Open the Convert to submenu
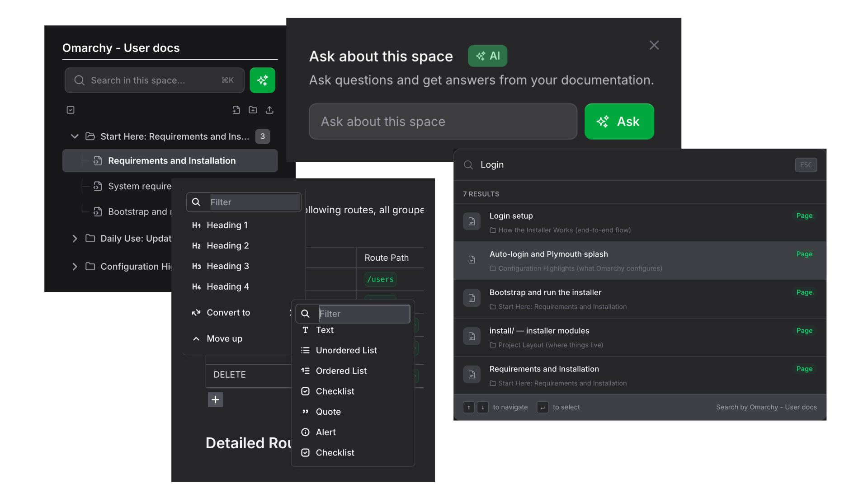This screenshot has height=488, width=868. (x=228, y=313)
